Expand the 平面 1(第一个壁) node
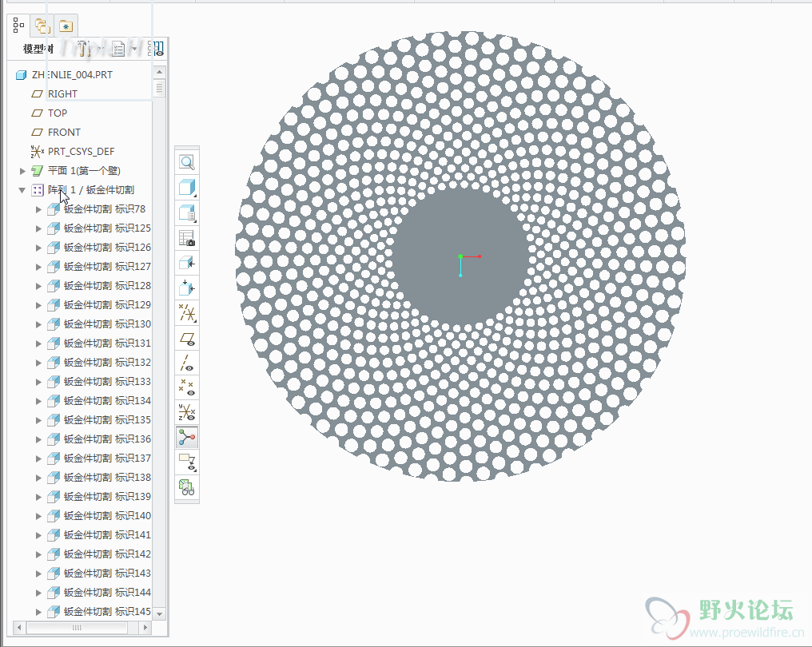Viewport: 812px width, 647px height. coord(22,171)
